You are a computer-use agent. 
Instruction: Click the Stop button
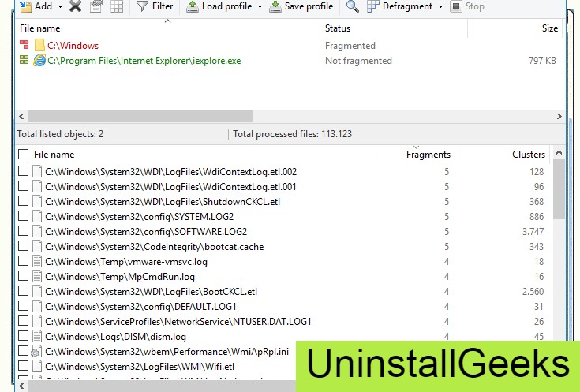[467, 6]
